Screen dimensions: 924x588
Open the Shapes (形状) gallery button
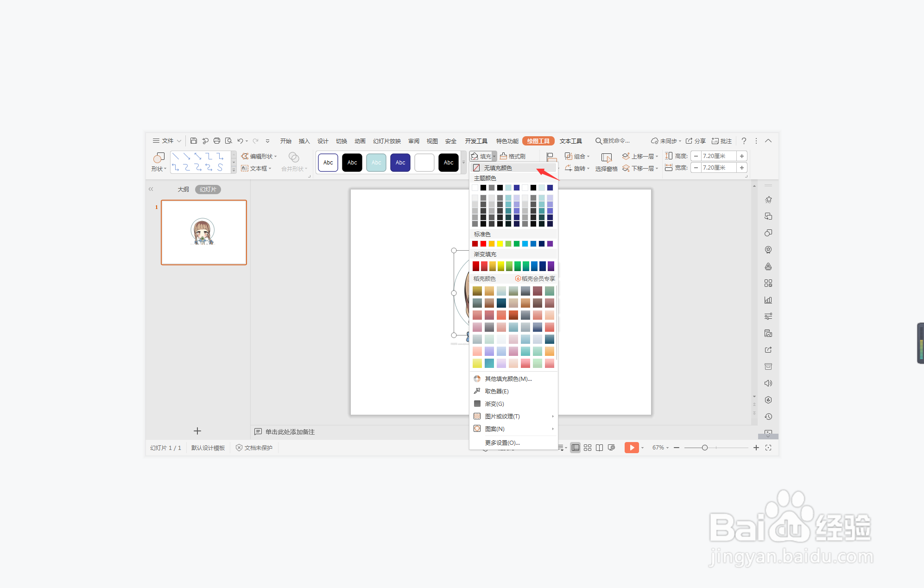tap(158, 162)
